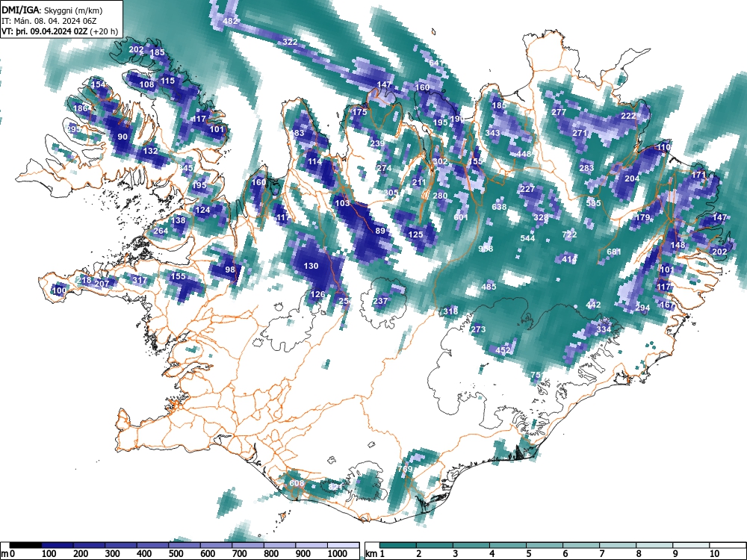Click the visibility value 334

604,329
